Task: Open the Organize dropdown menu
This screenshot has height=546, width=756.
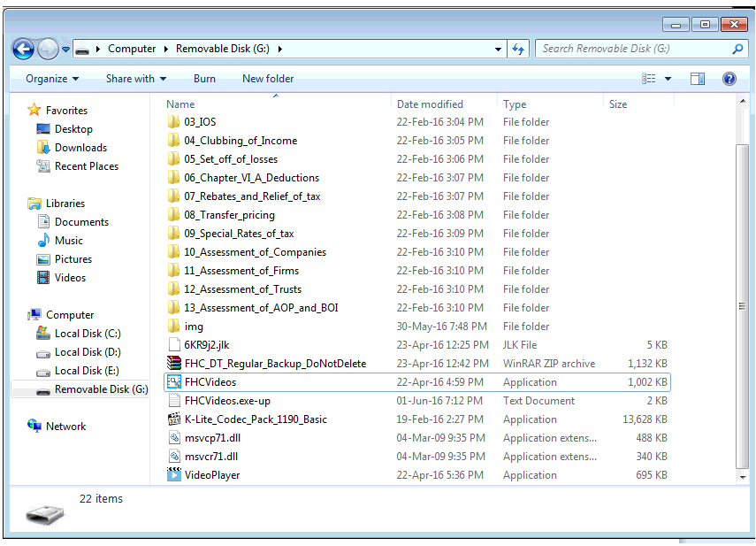Action: [x=52, y=79]
